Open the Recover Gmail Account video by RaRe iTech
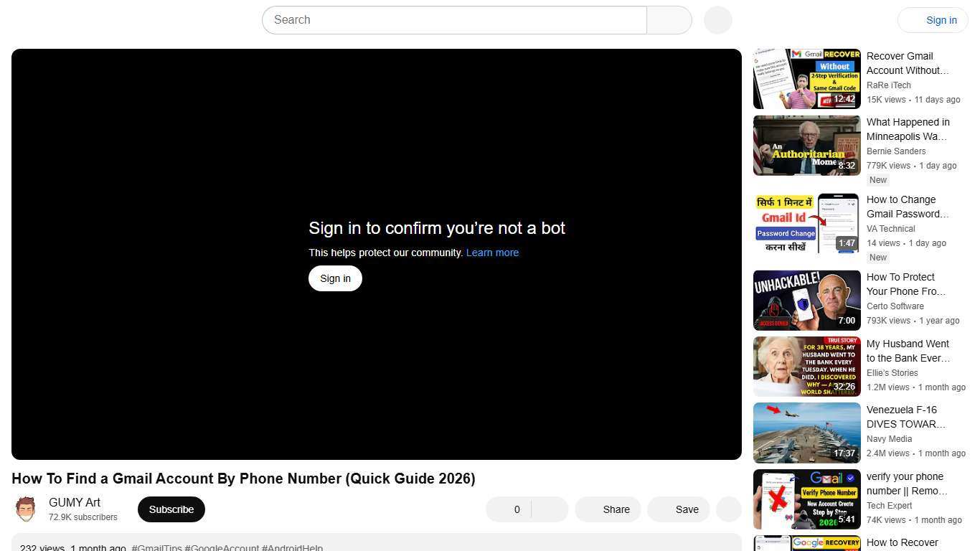 806,78
